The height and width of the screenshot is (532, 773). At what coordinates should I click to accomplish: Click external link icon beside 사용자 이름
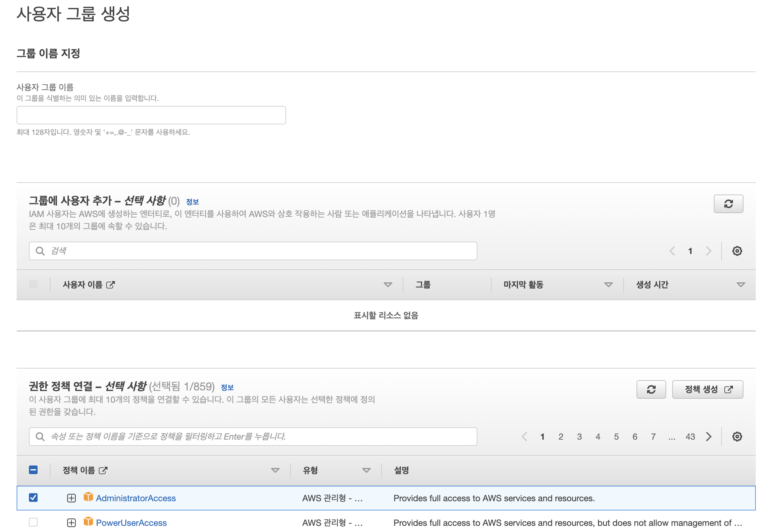(110, 285)
